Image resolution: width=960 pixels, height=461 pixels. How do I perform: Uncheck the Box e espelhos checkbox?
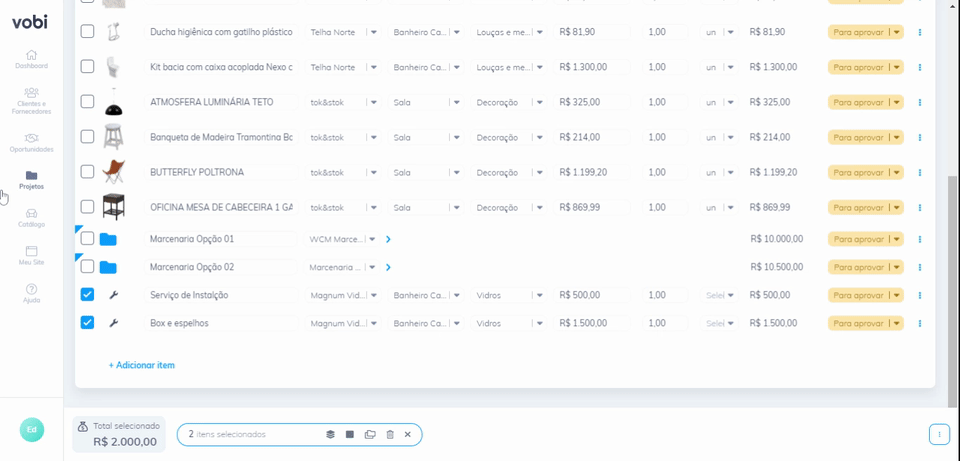point(88,323)
